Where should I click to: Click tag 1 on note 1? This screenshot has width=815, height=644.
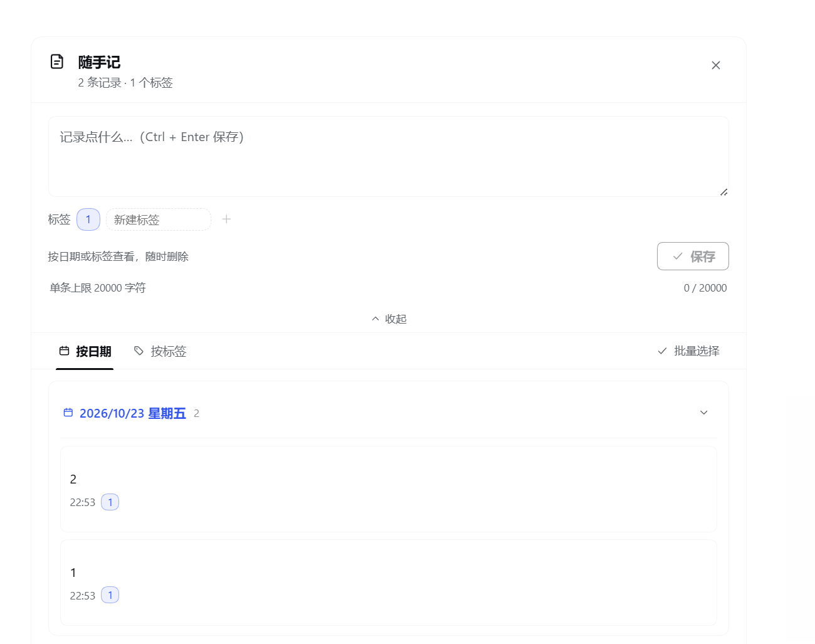[x=110, y=595]
